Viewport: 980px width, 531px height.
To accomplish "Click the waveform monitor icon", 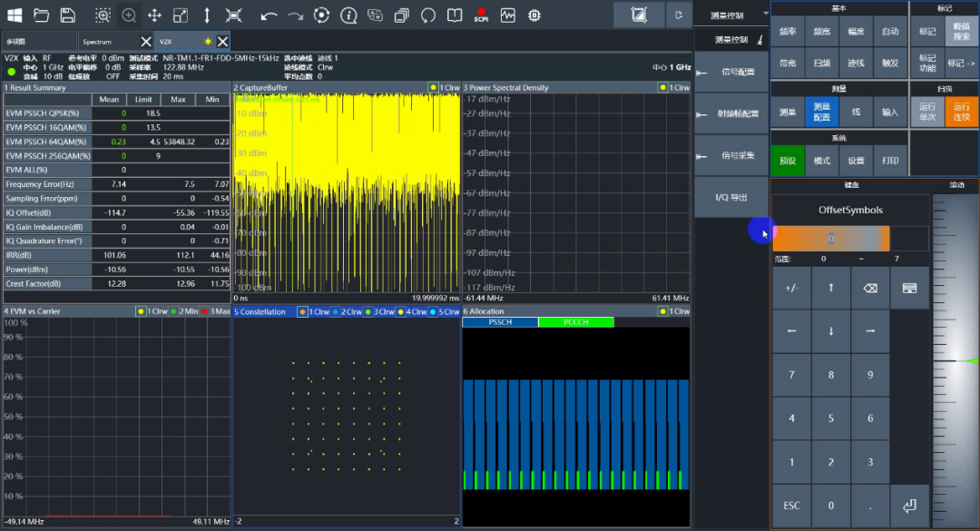I will 507,15.
